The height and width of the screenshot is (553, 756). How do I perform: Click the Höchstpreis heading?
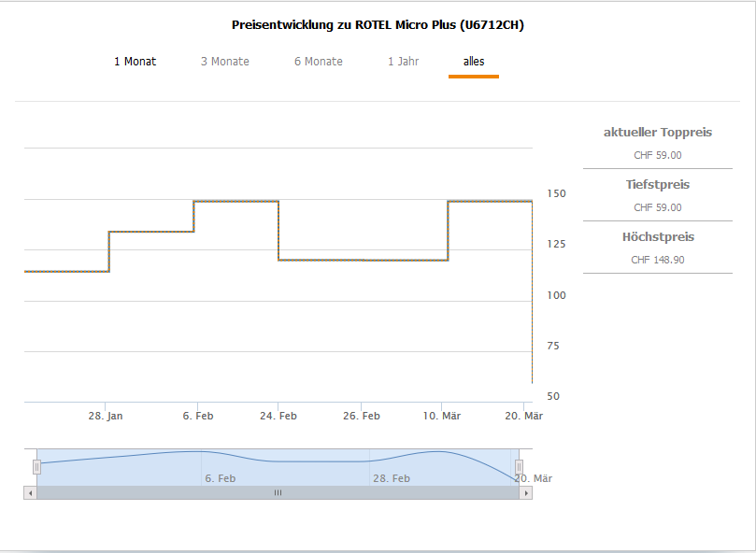coord(658,237)
